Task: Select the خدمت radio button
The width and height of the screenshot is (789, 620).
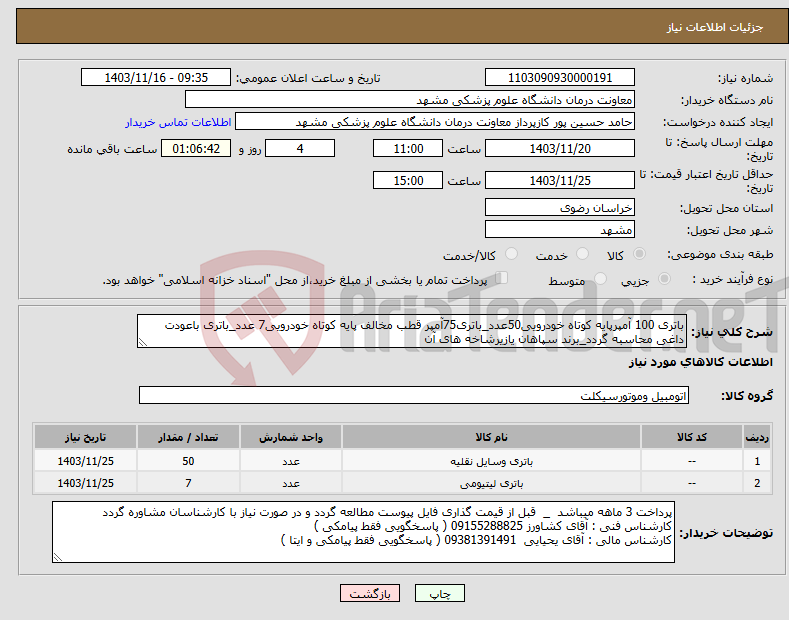Action: click(582, 254)
